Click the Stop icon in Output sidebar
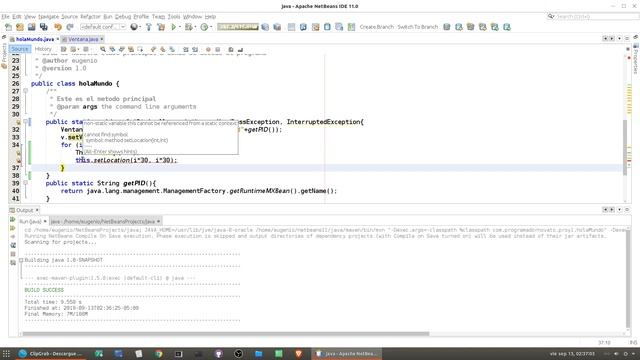Screen dimensions: 640x360 (x=13, y=254)
